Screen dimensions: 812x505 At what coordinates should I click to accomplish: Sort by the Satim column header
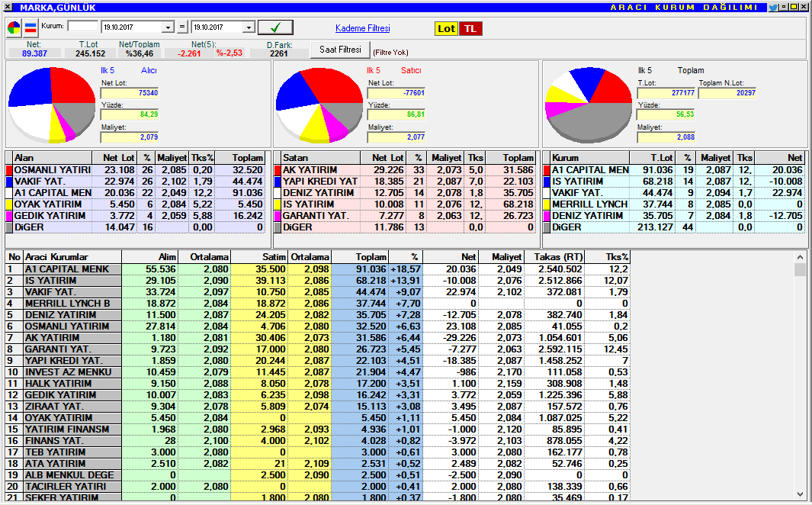pos(259,257)
